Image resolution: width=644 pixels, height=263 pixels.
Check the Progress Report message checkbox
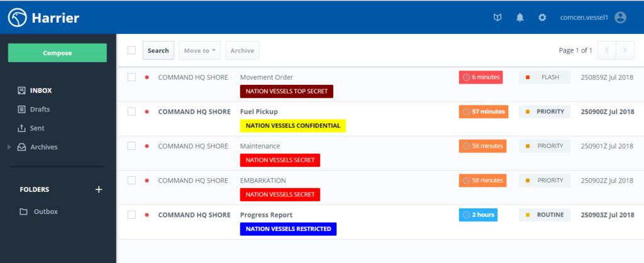(131, 215)
